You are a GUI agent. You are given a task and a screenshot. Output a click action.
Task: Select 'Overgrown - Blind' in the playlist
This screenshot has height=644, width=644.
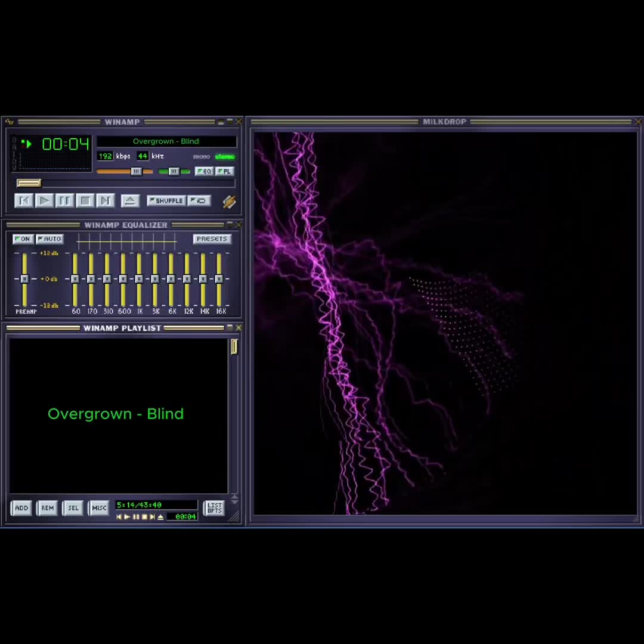pyautogui.click(x=116, y=414)
